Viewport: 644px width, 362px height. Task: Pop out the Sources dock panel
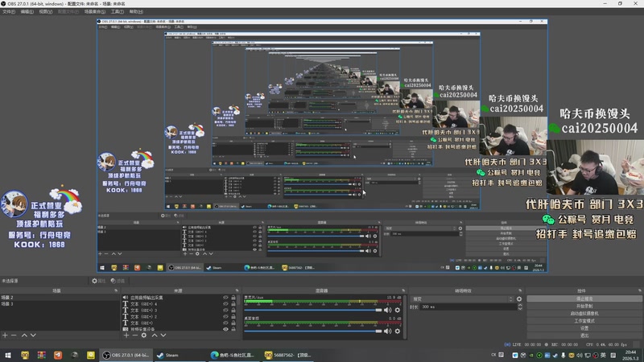click(237, 290)
